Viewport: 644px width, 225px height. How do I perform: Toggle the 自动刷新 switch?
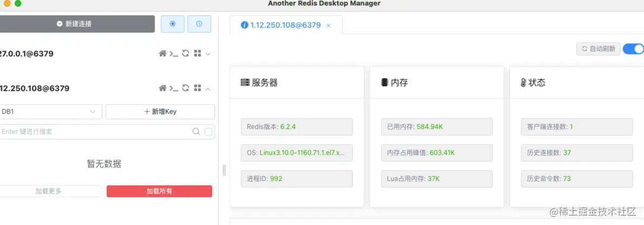[633, 49]
